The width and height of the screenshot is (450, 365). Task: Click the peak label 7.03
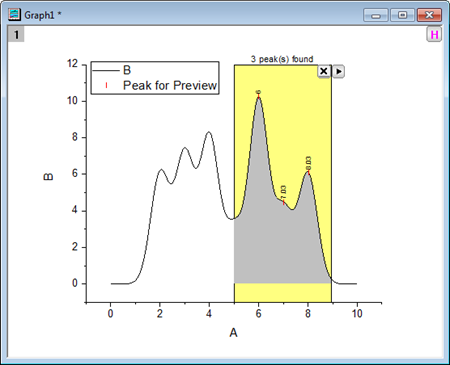284,192
